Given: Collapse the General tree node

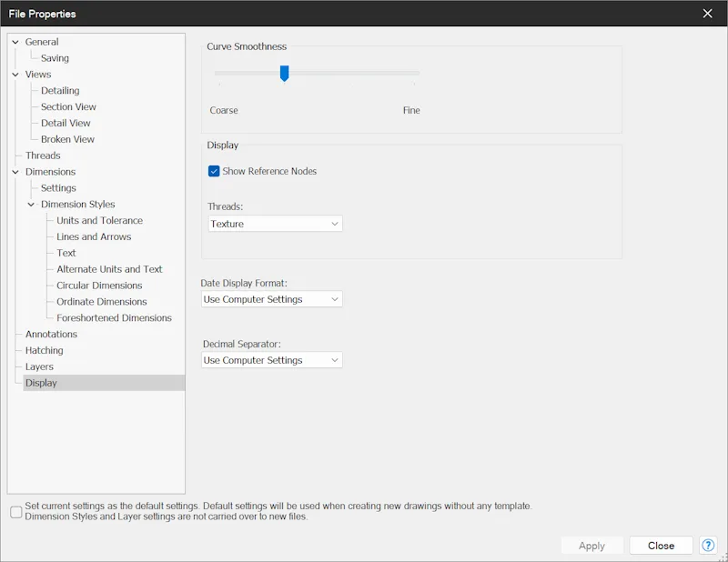Looking at the screenshot, I should 15,42.
